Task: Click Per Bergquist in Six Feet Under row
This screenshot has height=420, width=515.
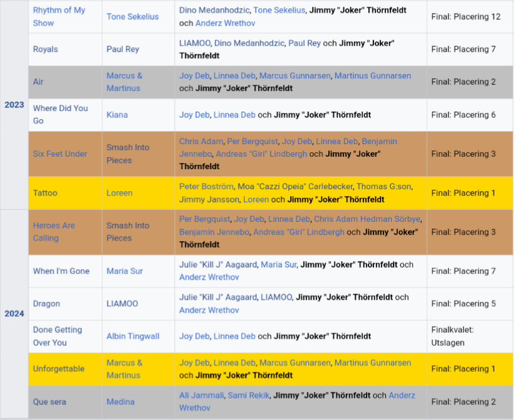Action: tap(252, 141)
